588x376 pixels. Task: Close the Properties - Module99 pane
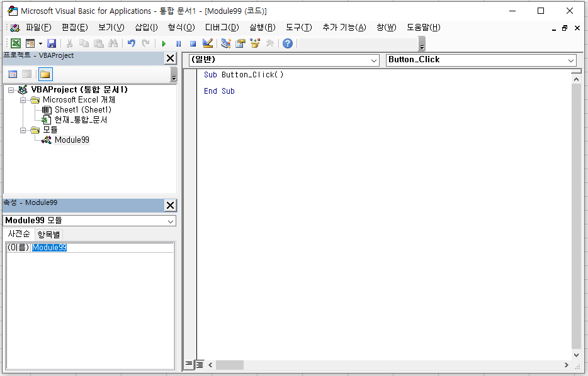[170, 205]
